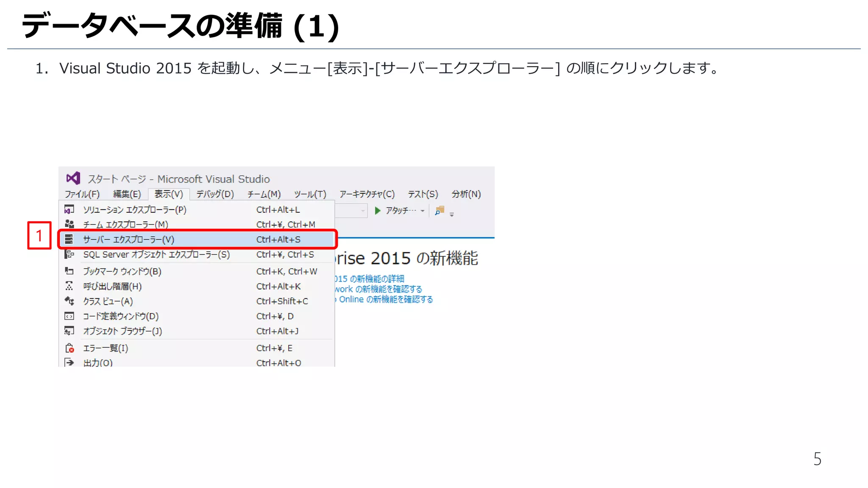This screenshot has width=868, height=488.
Task: Click the Bookmark Window icon
Action: tap(69, 271)
